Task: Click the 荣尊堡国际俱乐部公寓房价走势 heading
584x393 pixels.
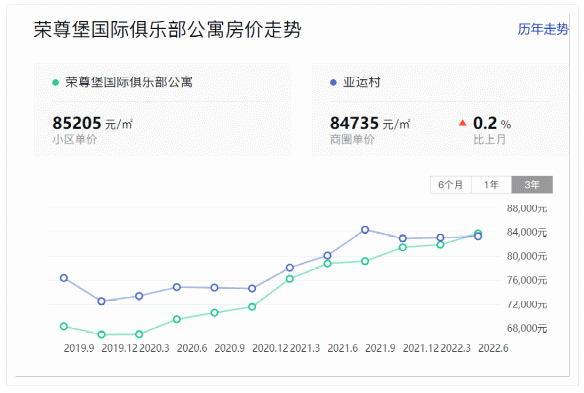Action: pyautogui.click(x=168, y=29)
